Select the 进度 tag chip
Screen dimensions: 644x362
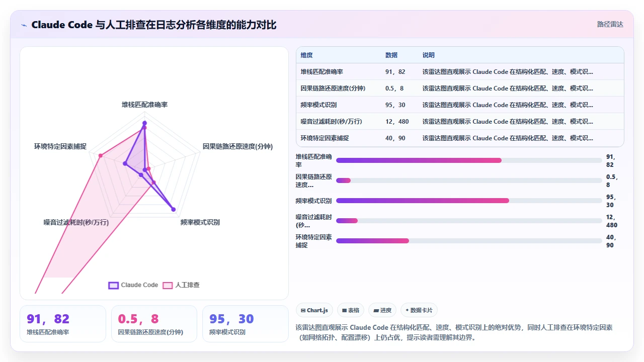[x=382, y=310]
